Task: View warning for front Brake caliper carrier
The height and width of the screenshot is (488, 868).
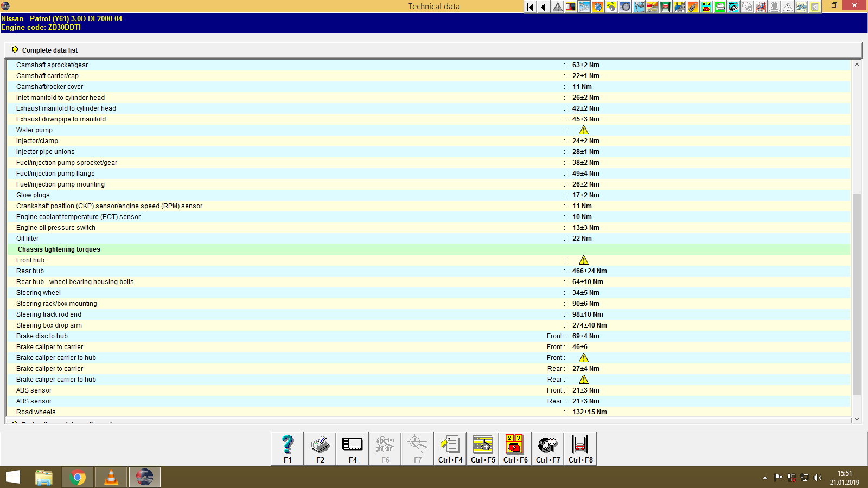Action: 584,358
